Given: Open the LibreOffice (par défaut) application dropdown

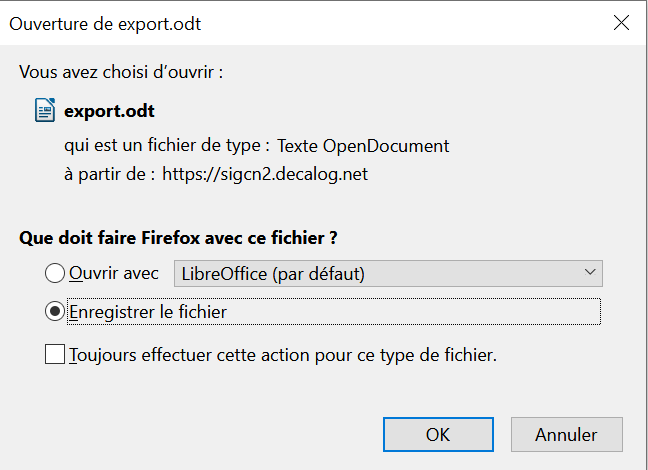Looking at the screenshot, I should tap(388, 273).
